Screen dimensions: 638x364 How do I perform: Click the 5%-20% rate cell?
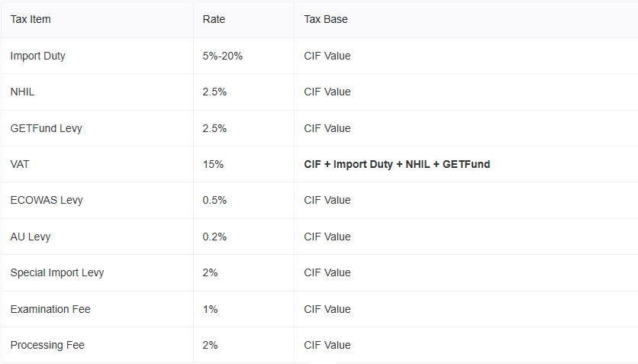[x=223, y=56]
